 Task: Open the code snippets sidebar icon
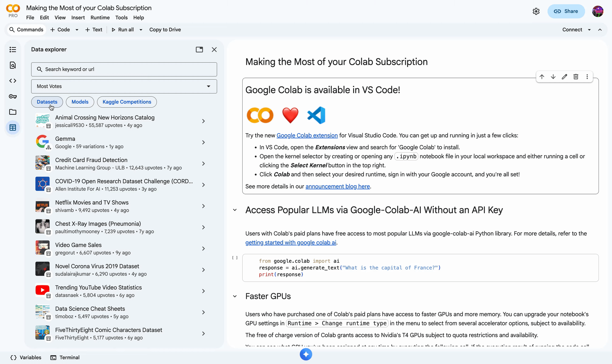(13, 81)
